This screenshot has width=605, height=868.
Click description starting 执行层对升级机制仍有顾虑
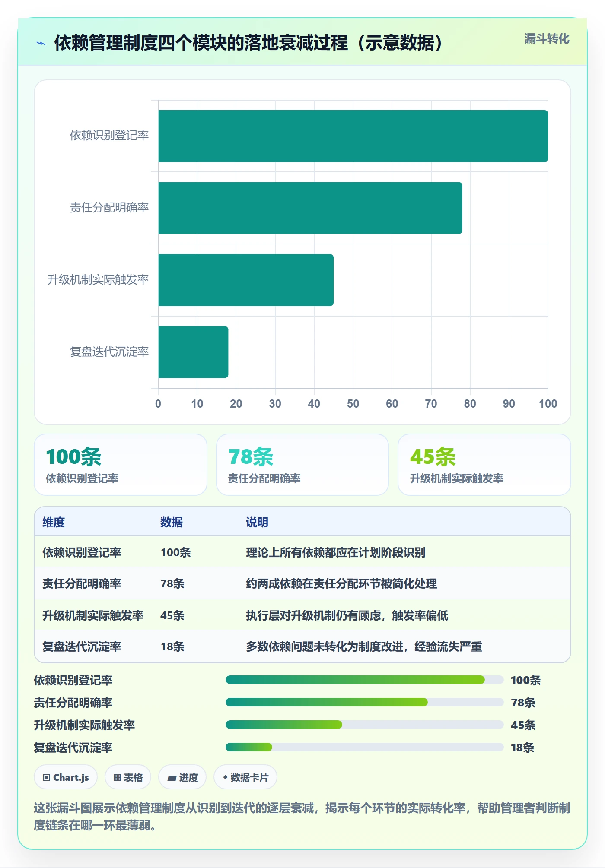(347, 615)
